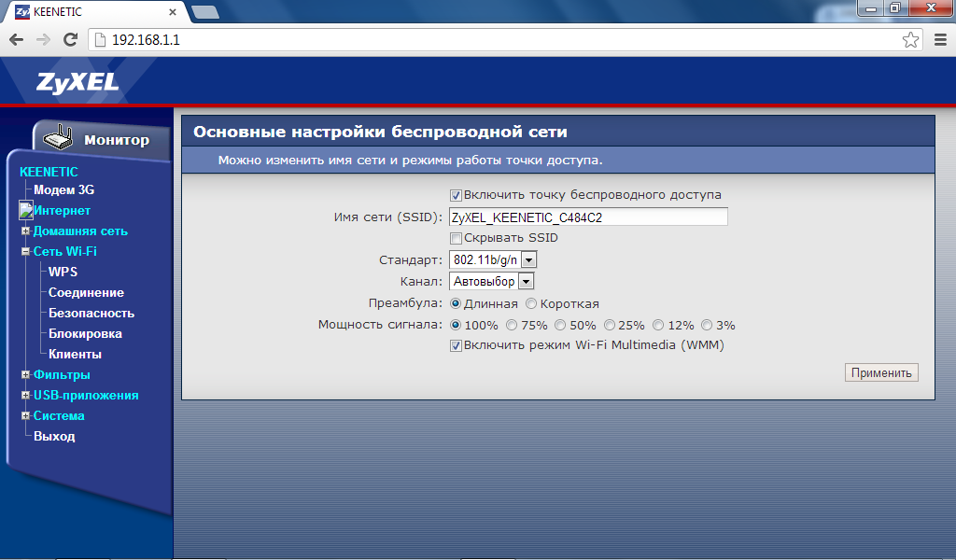Set signal power to 25%
This screenshot has width=956, height=560.
tap(609, 325)
